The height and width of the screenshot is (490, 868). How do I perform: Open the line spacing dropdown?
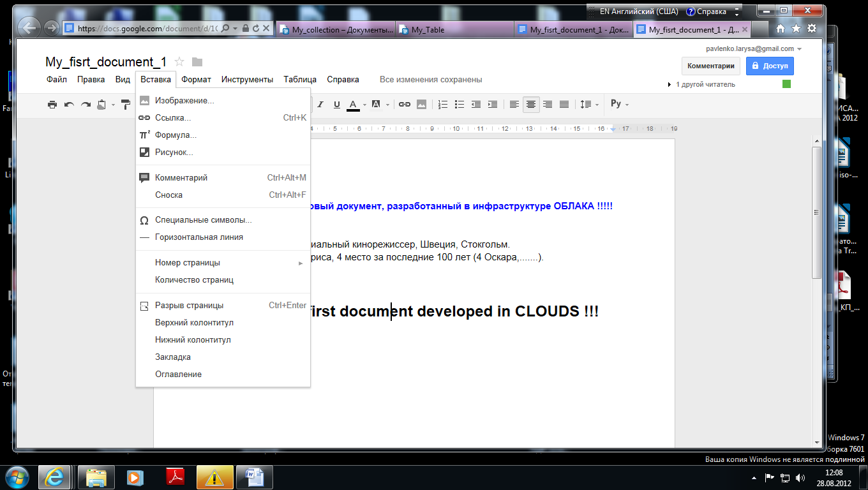588,104
